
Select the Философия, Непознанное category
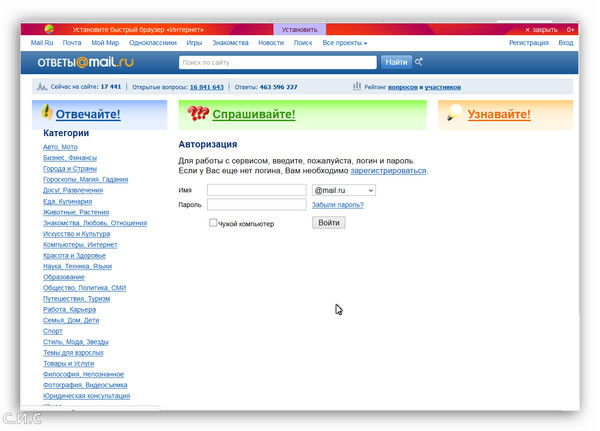tap(83, 374)
